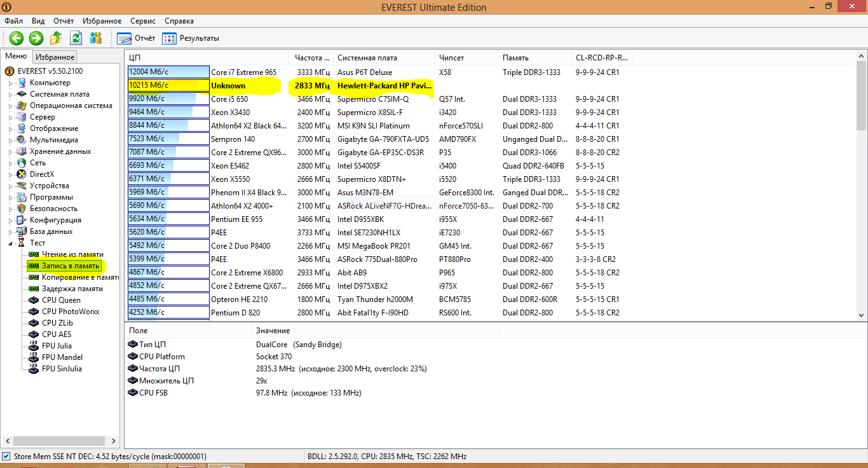
Task: Select the Системная плата tree icon
Action: tap(22, 94)
